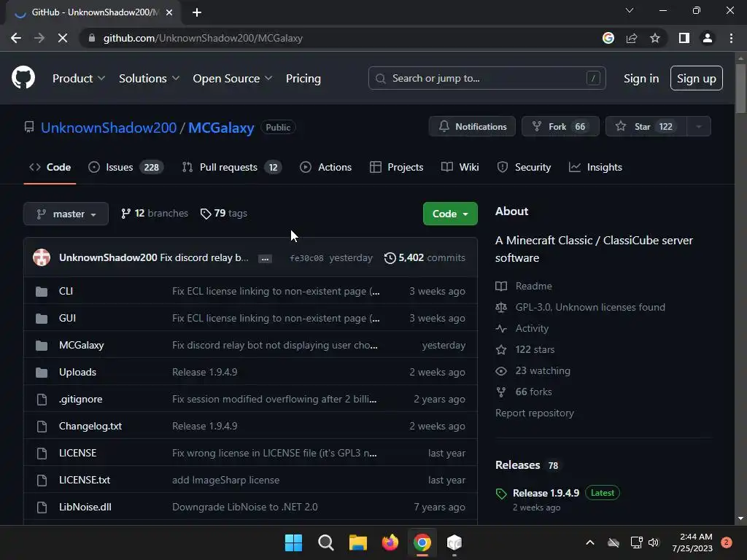Expand commit message with ellipsis button

pyautogui.click(x=265, y=259)
